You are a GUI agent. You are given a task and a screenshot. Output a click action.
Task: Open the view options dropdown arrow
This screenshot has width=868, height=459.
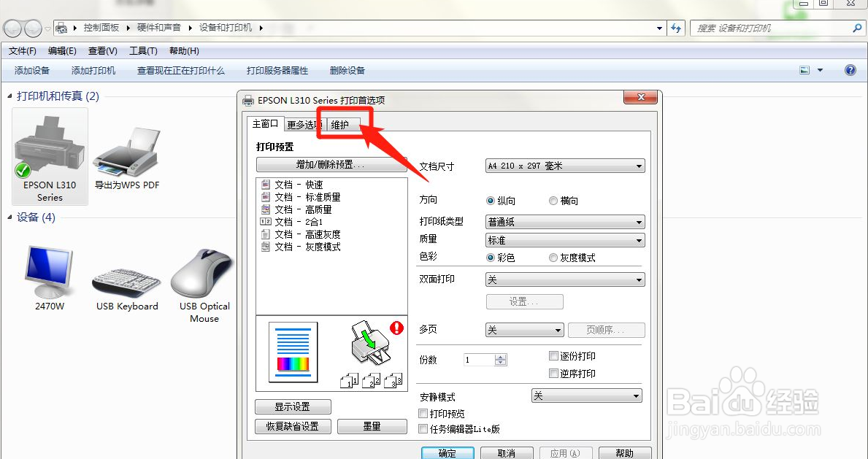point(820,70)
